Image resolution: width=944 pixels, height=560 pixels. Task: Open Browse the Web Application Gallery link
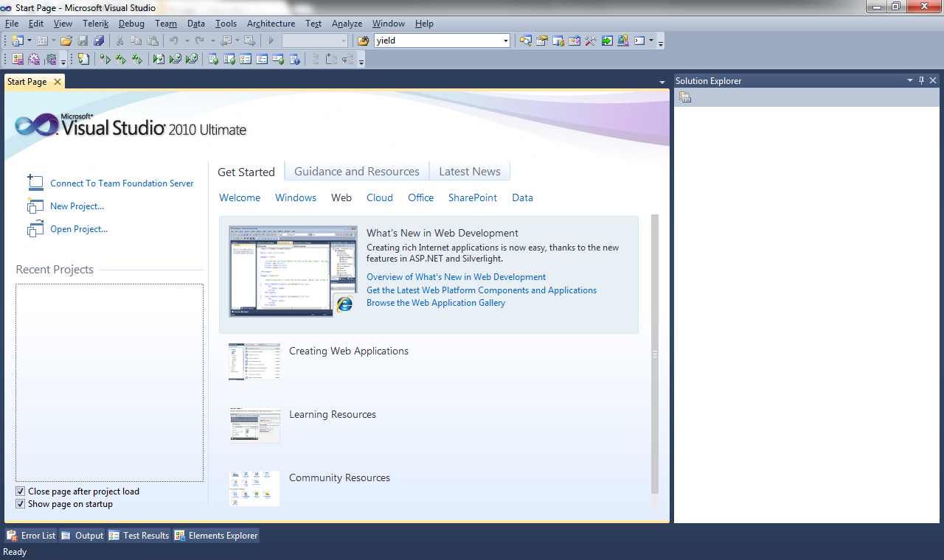tap(436, 302)
